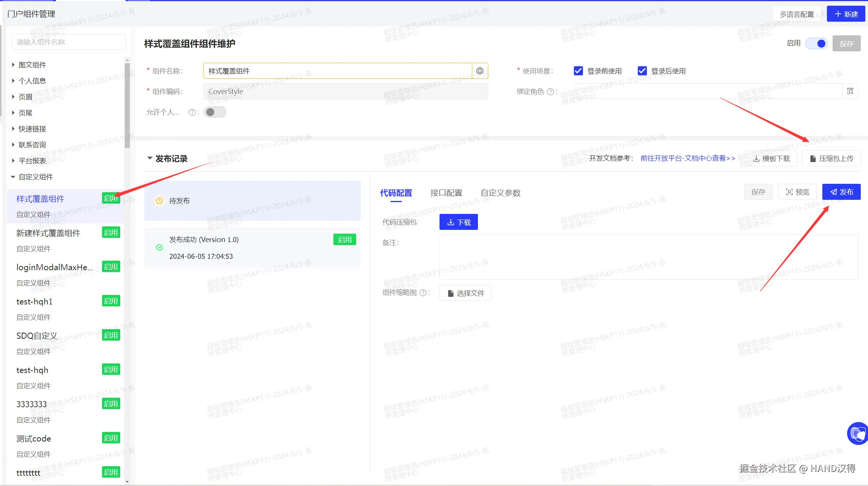868x486 pixels.
Task: Click the blue 发布 button
Action: click(x=841, y=192)
